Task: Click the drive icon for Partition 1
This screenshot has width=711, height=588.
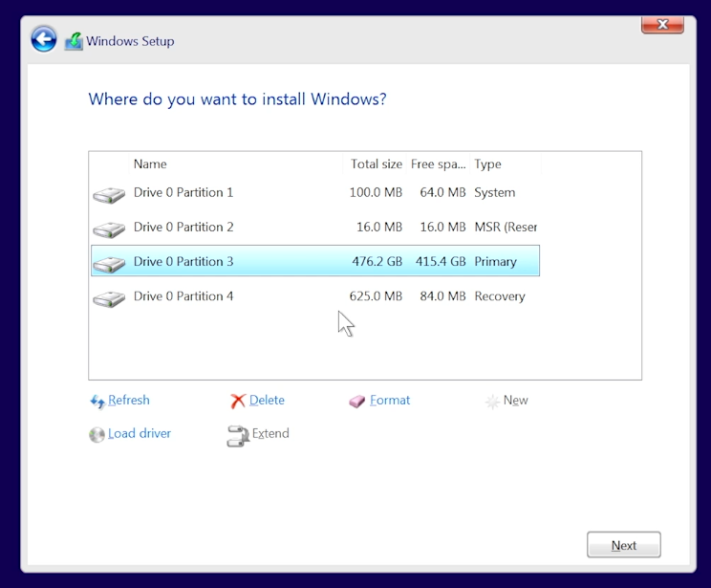Action: click(109, 196)
